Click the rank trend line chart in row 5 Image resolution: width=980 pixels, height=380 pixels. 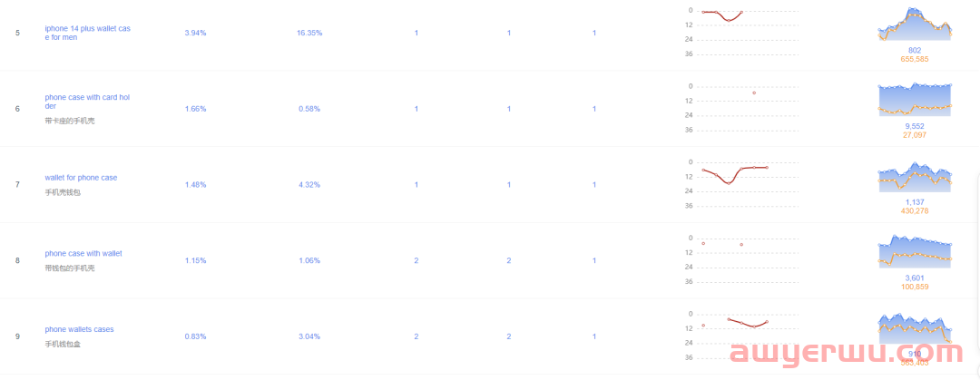722,15
